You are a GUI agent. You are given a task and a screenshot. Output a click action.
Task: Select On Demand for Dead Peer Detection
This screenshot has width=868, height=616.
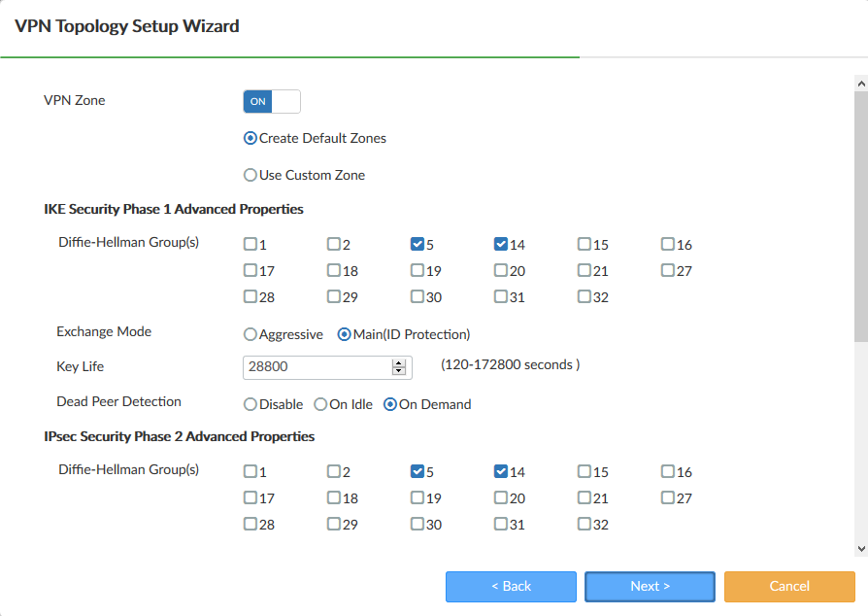pos(390,404)
